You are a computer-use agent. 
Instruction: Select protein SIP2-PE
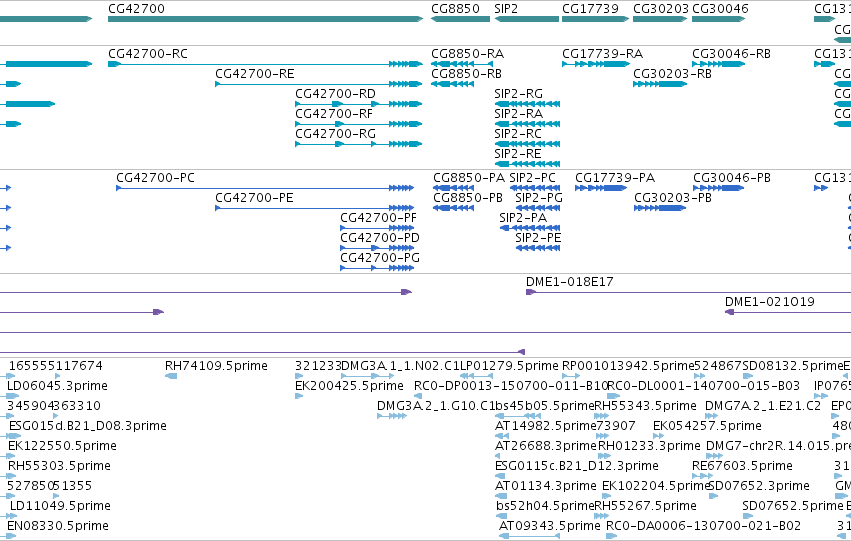click(538, 248)
